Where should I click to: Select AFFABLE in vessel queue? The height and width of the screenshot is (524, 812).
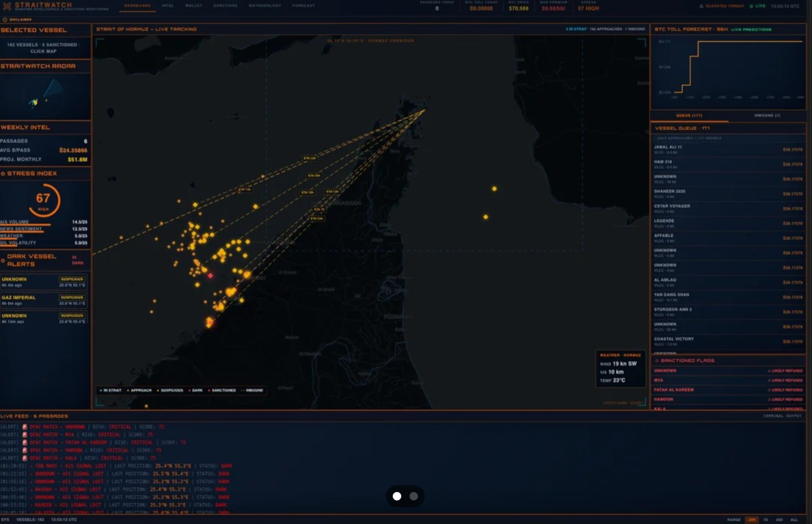[728, 238]
